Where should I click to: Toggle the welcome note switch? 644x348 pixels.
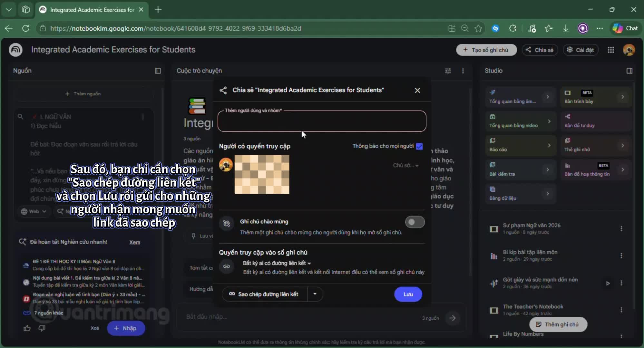pyautogui.click(x=415, y=222)
